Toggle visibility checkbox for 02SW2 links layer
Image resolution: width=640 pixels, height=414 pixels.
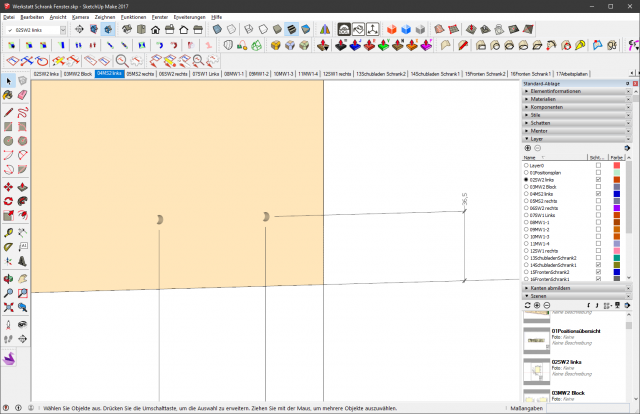598,179
